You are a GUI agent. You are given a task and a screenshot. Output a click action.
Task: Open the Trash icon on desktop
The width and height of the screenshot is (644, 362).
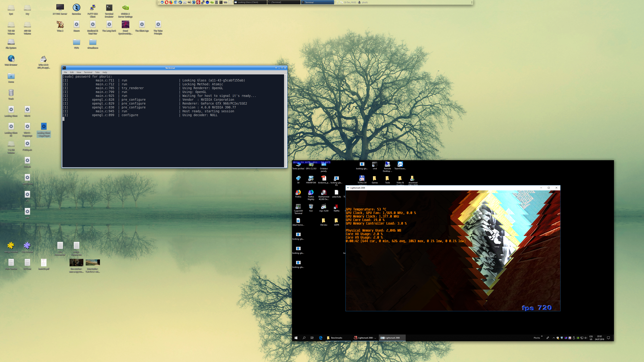[11, 94]
